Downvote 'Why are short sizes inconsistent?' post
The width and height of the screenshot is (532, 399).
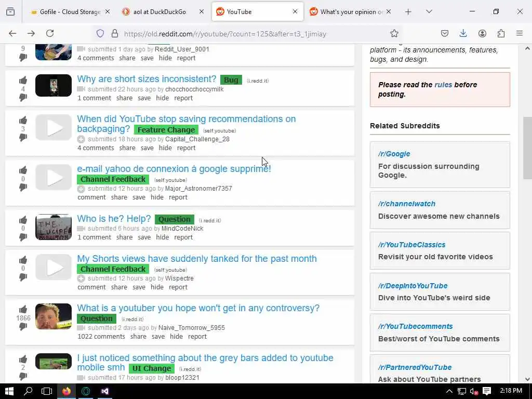click(x=23, y=97)
